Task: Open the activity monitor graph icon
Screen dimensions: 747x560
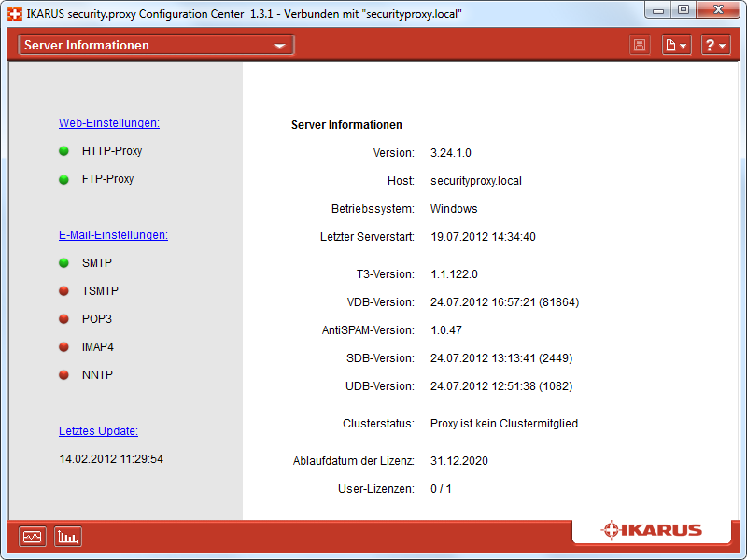Action: coord(33,537)
